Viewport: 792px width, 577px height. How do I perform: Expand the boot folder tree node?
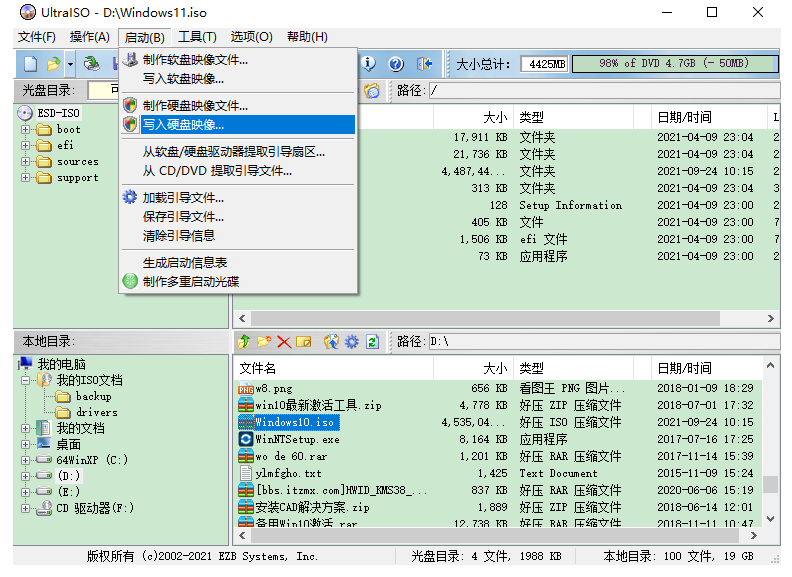(x=26, y=130)
